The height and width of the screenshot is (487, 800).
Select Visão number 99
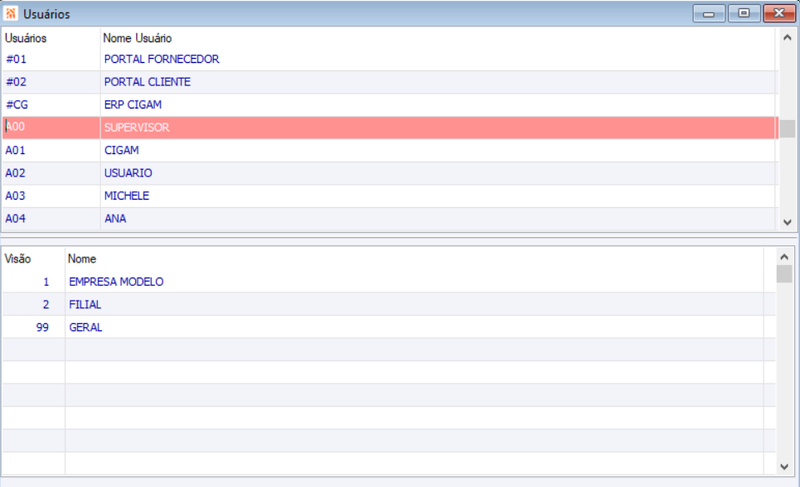click(42, 327)
